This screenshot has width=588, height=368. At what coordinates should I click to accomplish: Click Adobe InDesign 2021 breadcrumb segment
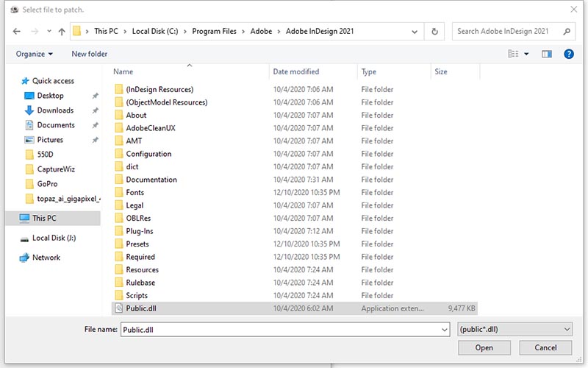(x=320, y=32)
